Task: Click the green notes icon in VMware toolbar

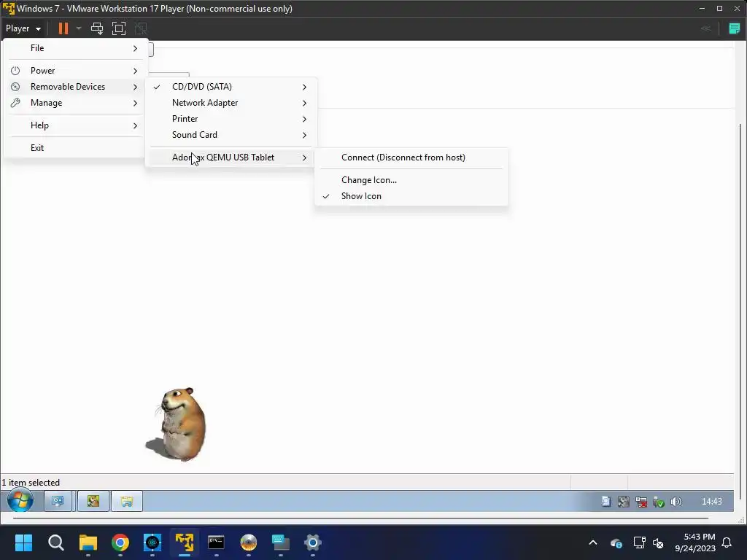Action: (x=734, y=28)
